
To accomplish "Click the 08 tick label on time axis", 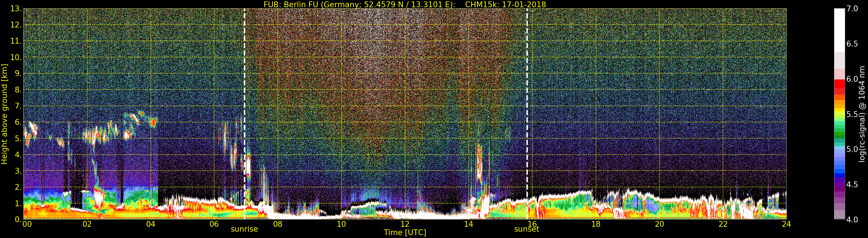I will 277,224.
